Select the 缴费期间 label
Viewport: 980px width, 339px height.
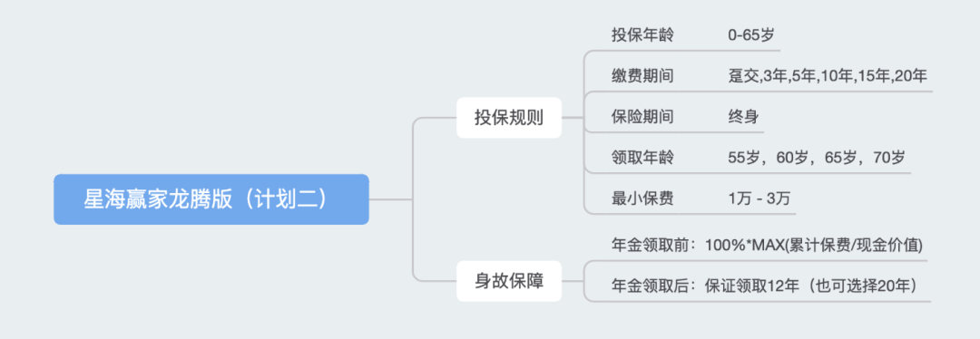coord(642,76)
